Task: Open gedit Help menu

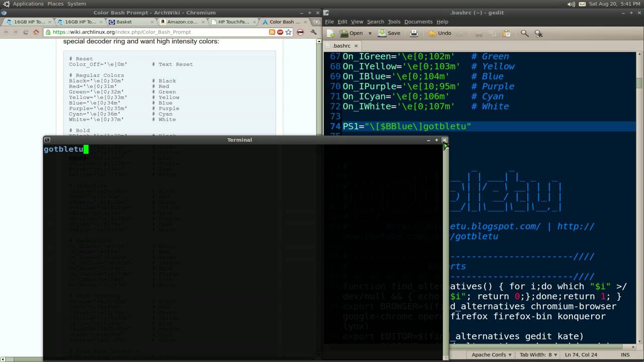Action: pyautogui.click(x=442, y=22)
